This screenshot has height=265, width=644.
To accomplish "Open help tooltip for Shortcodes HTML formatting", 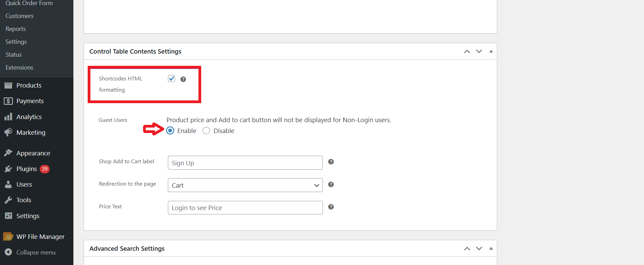I will coord(183,79).
